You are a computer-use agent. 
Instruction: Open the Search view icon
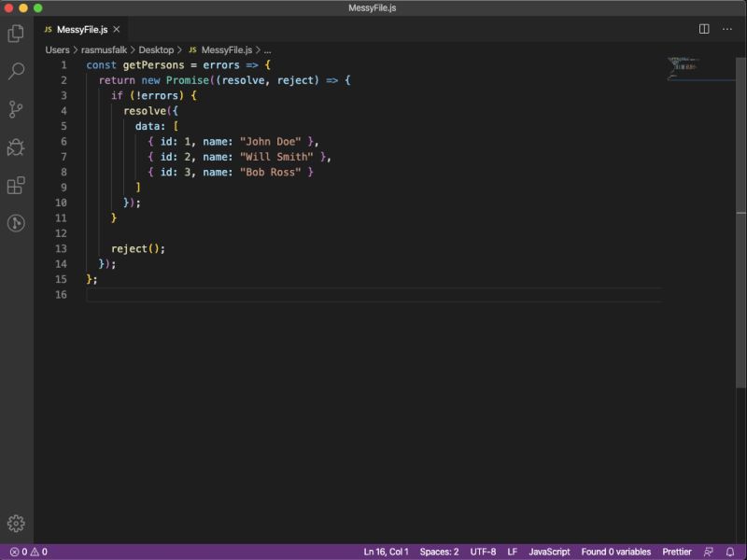(15, 72)
